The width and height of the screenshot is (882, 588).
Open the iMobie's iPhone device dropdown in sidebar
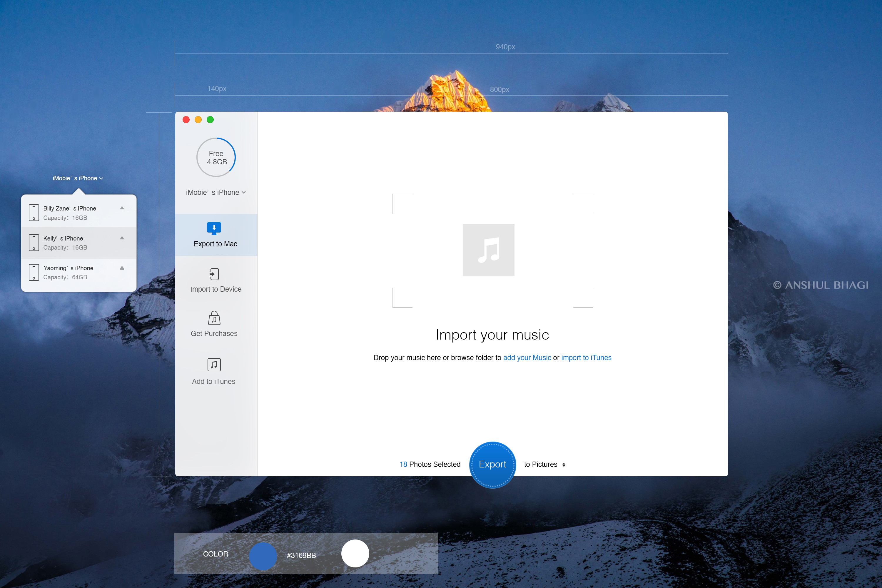pos(216,192)
